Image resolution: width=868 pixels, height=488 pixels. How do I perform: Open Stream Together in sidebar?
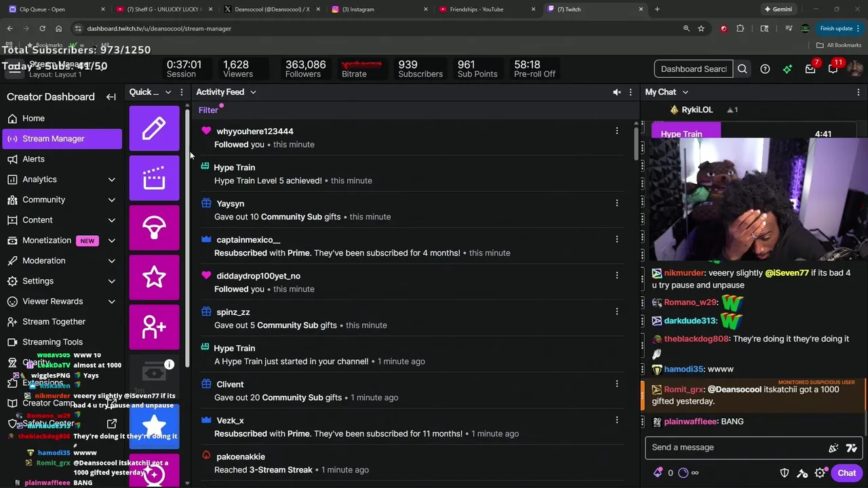[62, 322]
